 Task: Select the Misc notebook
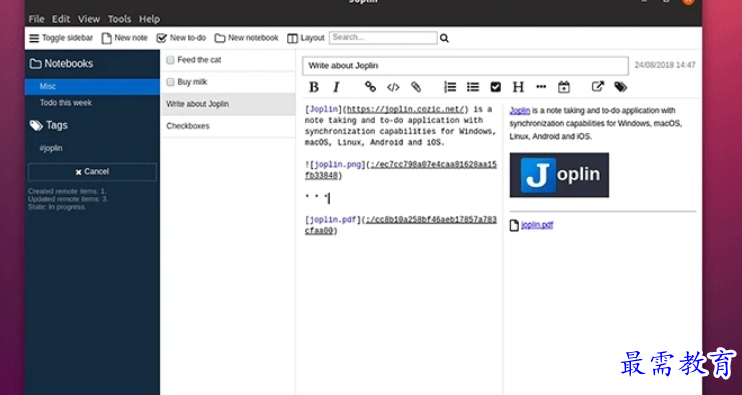point(92,87)
